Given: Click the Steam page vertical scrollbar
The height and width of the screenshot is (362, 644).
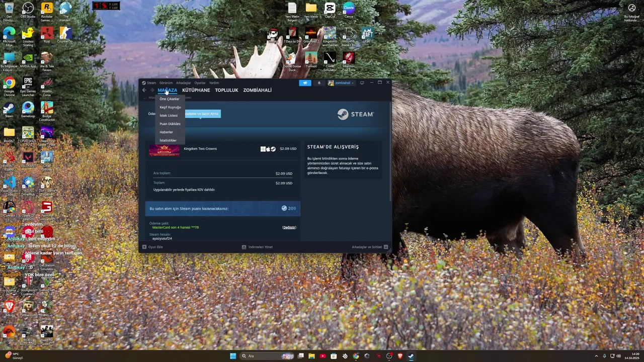Looking at the screenshot, I should pyautogui.click(x=390, y=151).
